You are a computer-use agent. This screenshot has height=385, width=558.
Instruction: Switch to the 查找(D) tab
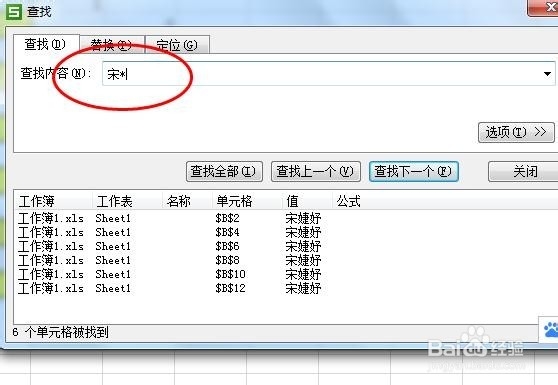click(x=45, y=44)
